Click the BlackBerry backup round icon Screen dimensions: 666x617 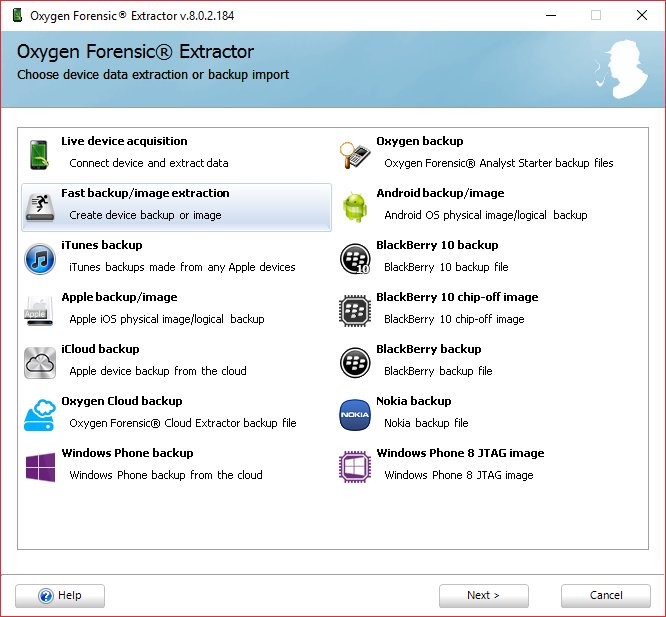coord(355,363)
